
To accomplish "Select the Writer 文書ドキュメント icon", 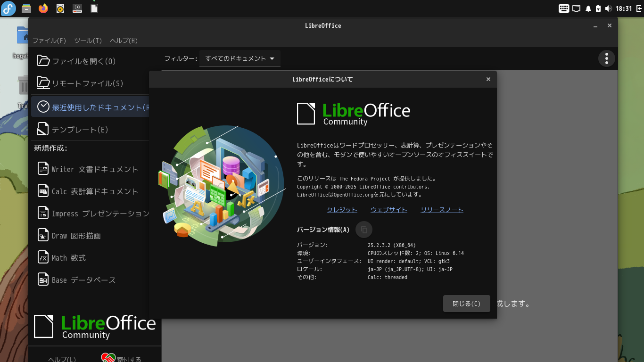I will 42,168.
